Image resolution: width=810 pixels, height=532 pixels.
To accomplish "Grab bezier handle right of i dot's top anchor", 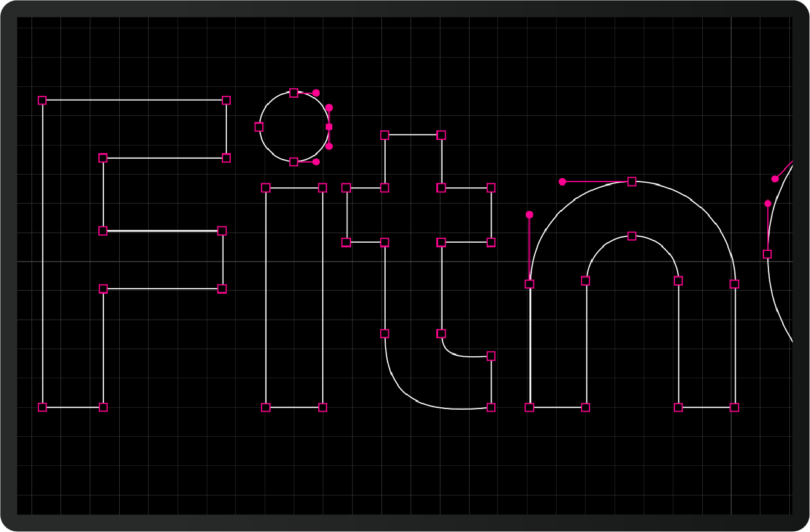I will coord(316,93).
